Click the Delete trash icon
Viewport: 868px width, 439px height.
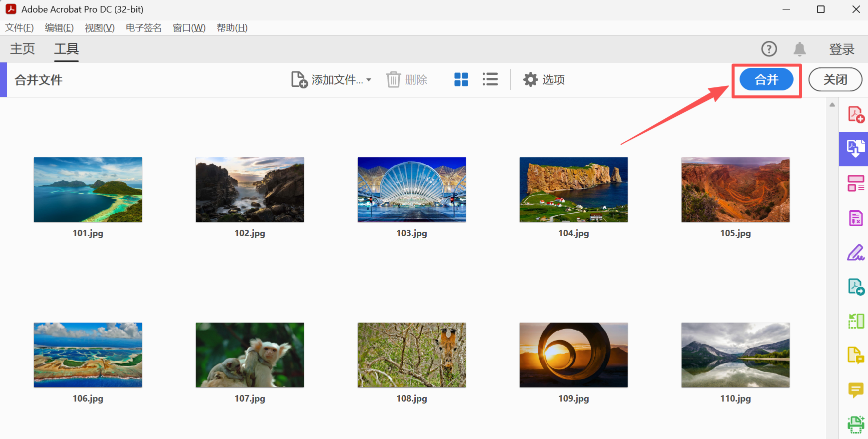click(393, 79)
